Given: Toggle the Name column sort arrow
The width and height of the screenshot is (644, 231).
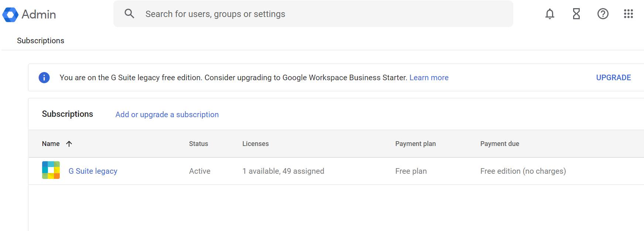Looking at the screenshot, I should pyautogui.click(x=69, y=144).
